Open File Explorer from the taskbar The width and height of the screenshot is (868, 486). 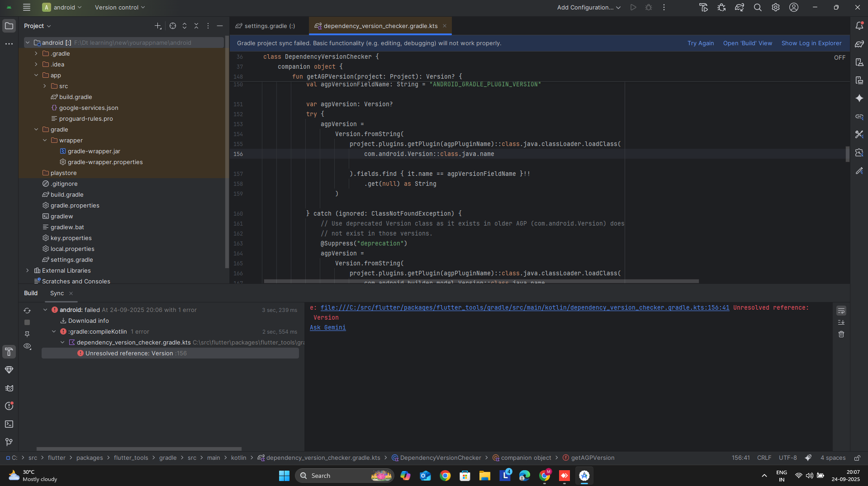tap(484, 476)
